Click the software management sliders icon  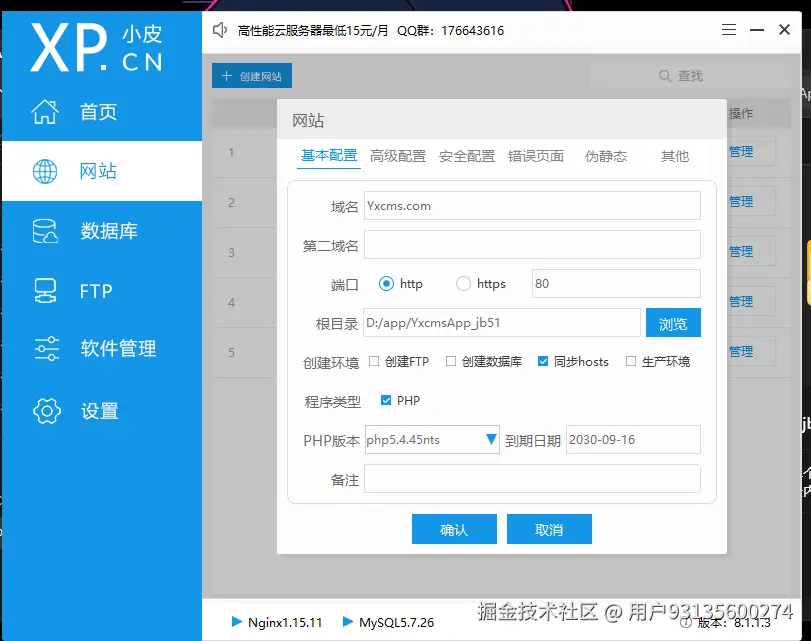(47, 348)
